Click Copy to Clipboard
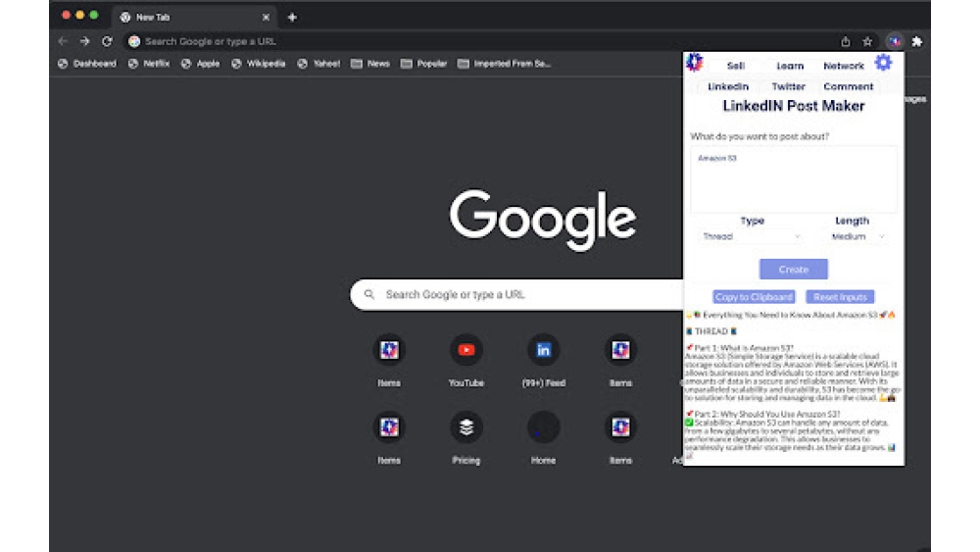 point(754,297)
